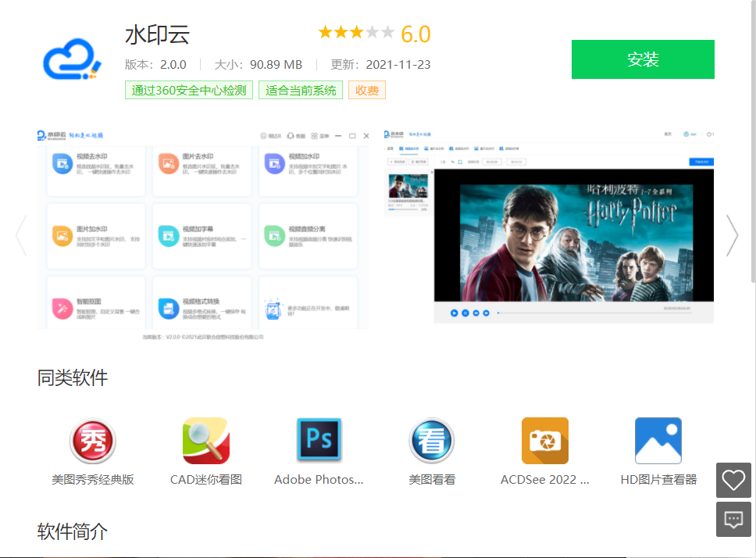Open the Harry Potter video screenshot
The image size is (756, 558).
(549, 227)
